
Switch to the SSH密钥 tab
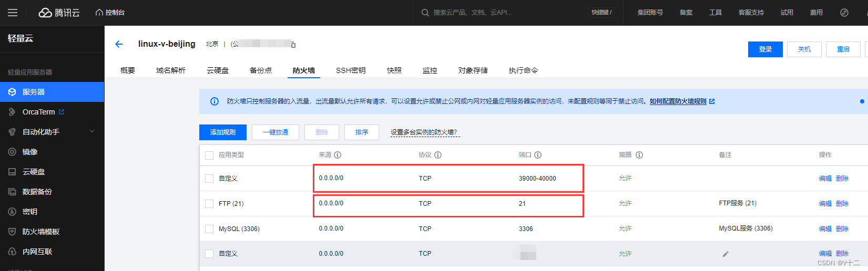tap(351, 70)
